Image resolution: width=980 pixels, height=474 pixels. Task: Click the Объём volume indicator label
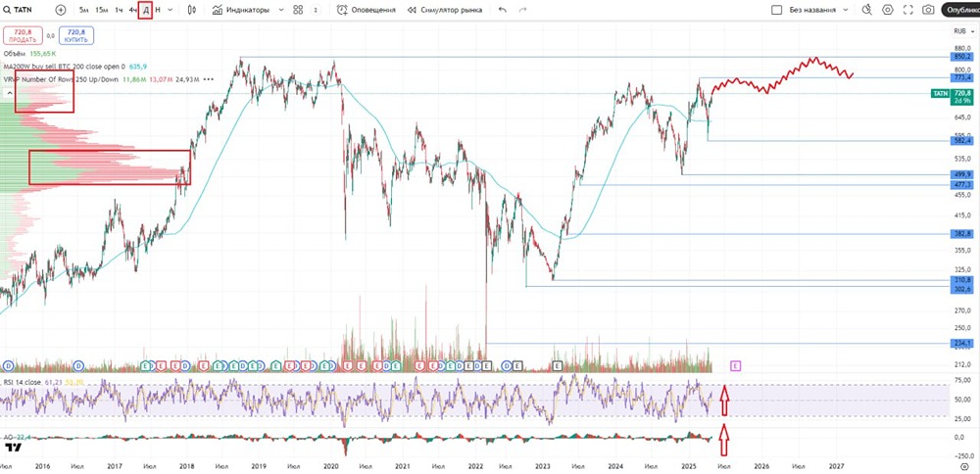15,54
